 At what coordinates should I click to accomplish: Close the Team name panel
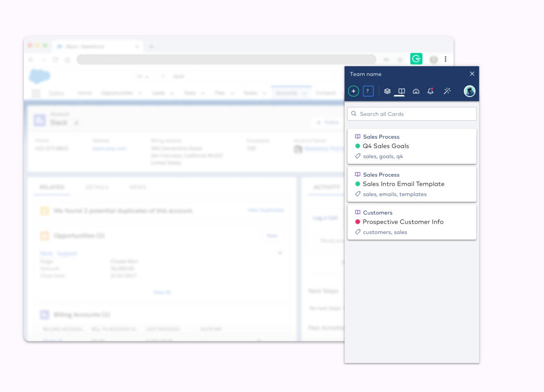click(x=472, y=74)
